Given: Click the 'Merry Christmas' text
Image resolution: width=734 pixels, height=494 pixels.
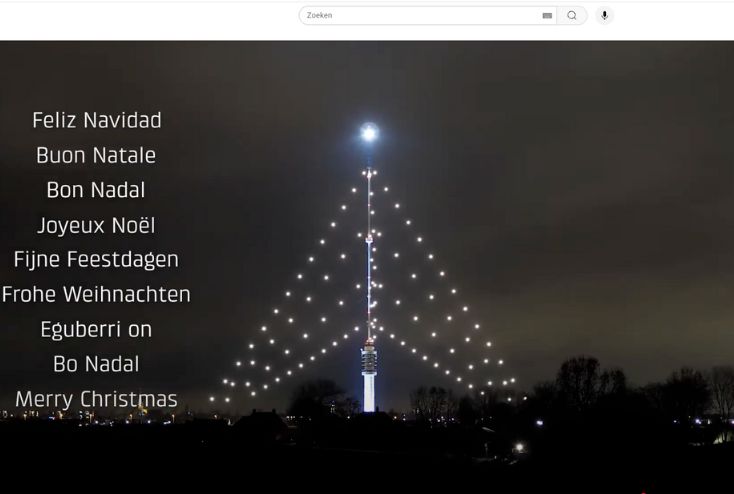Looking at the screenshot, I should tap(96, 399).
